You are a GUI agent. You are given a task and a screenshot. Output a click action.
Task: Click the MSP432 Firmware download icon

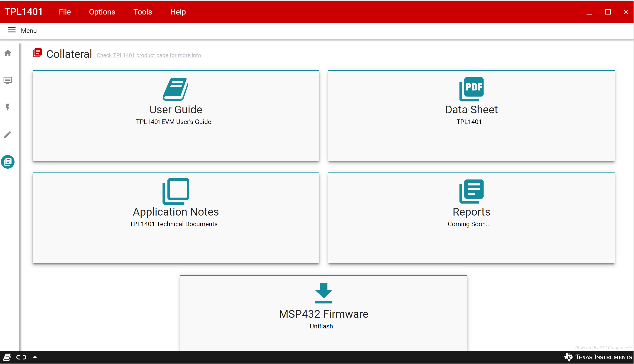[x=323, y=293]
